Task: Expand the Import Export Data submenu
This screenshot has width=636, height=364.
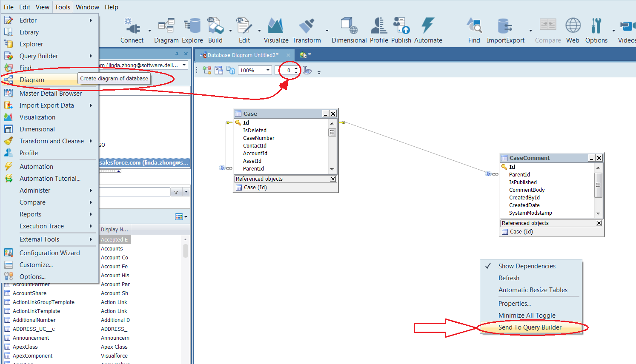Action: coord(47,105)
